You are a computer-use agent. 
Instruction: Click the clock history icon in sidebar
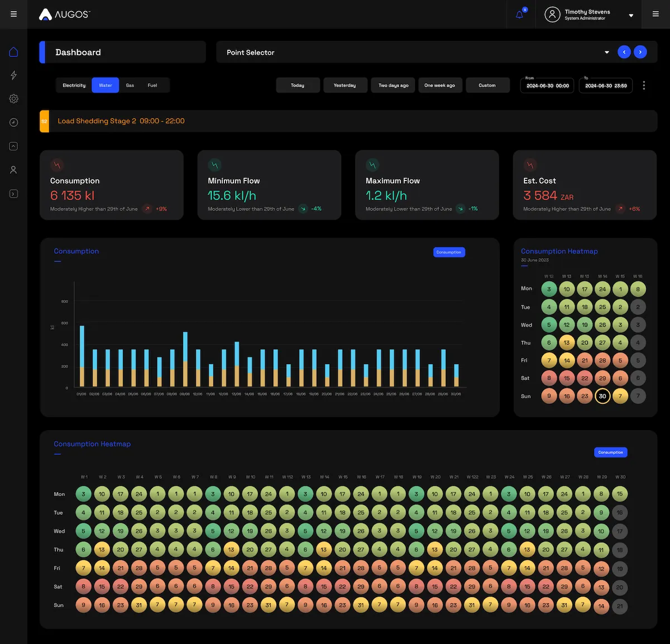point(13,122)
